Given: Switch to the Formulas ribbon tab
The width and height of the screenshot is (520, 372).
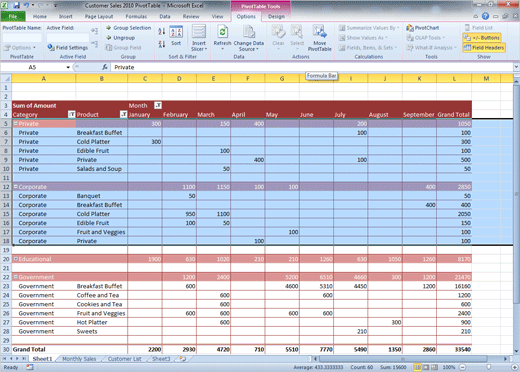Looking at the screenshot, I should [x=136, y=16].
